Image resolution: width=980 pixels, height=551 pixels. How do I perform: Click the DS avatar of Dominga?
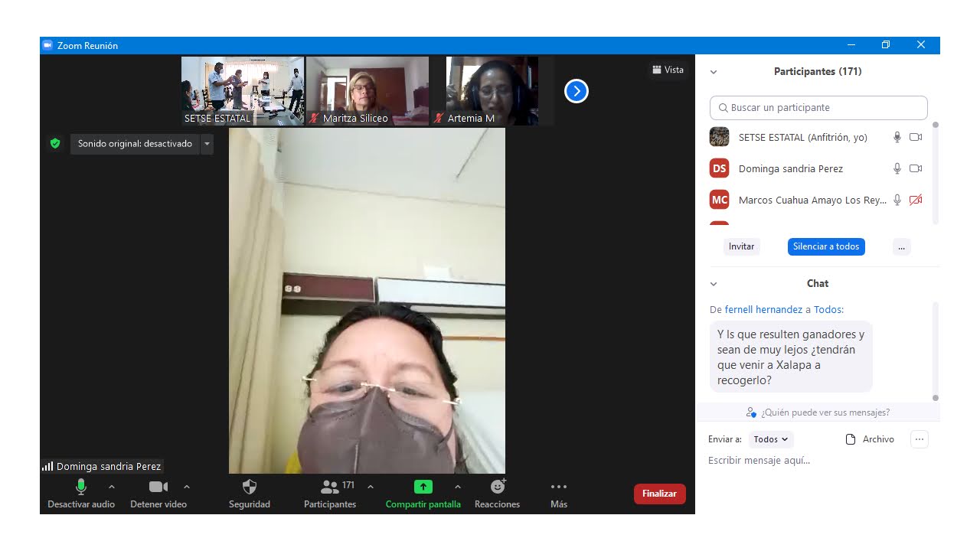tap(719, 168)
